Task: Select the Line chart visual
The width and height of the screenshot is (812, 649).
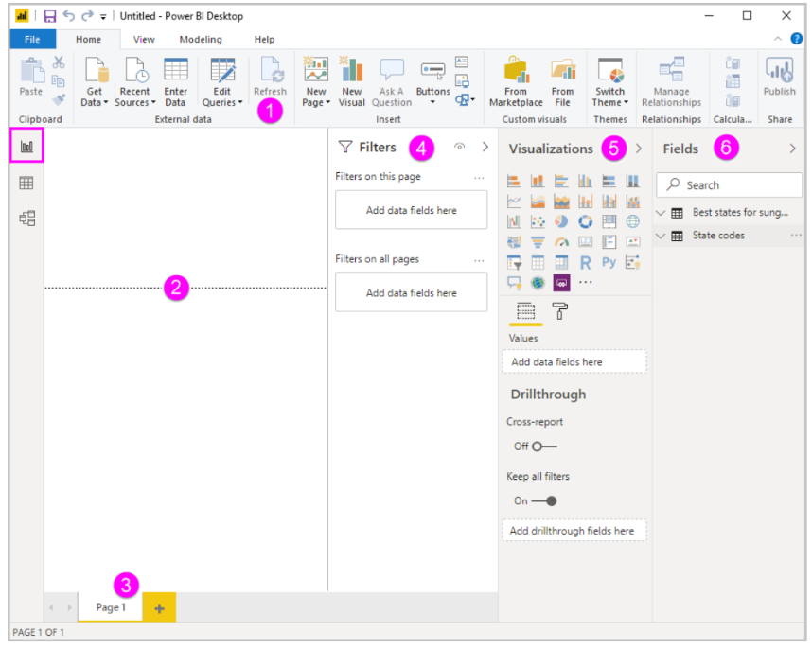Action: (514, 202)
